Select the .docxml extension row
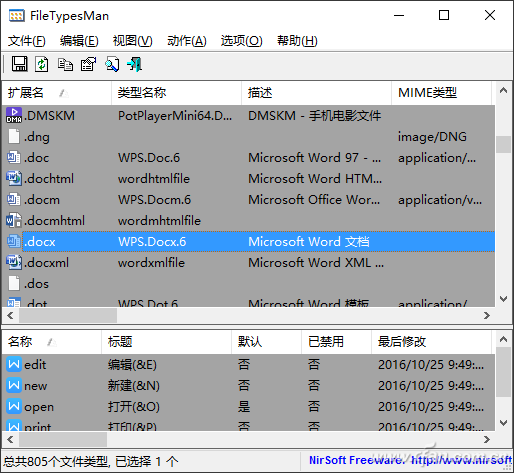 [248, 262]
